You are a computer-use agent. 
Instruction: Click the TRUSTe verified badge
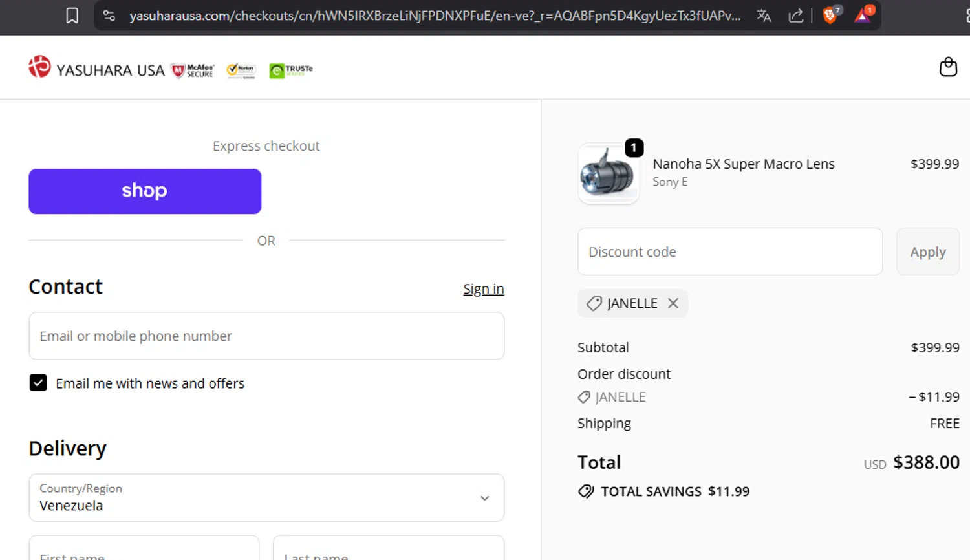[291, 70]
